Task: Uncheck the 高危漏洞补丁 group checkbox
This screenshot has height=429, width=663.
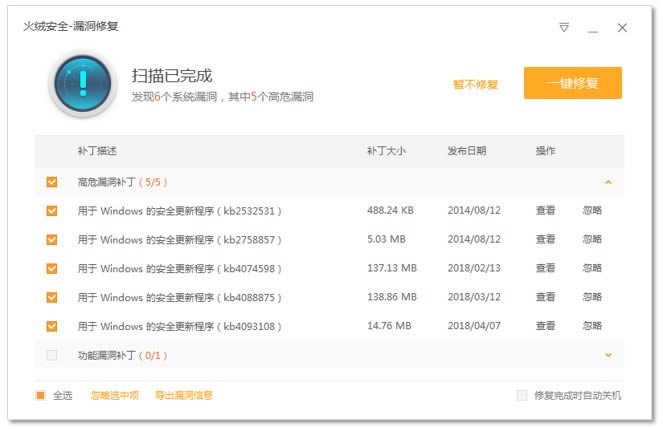Action: click(x=52, y=182)
